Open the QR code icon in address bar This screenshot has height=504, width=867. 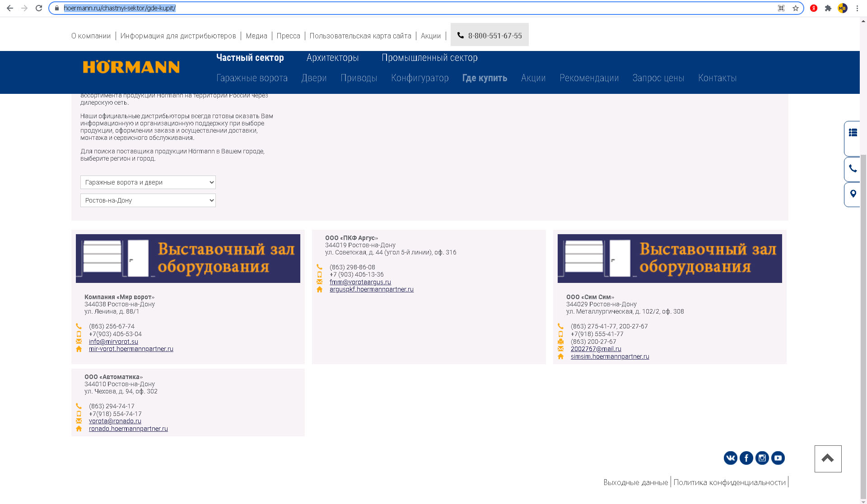tap(781, 8)
